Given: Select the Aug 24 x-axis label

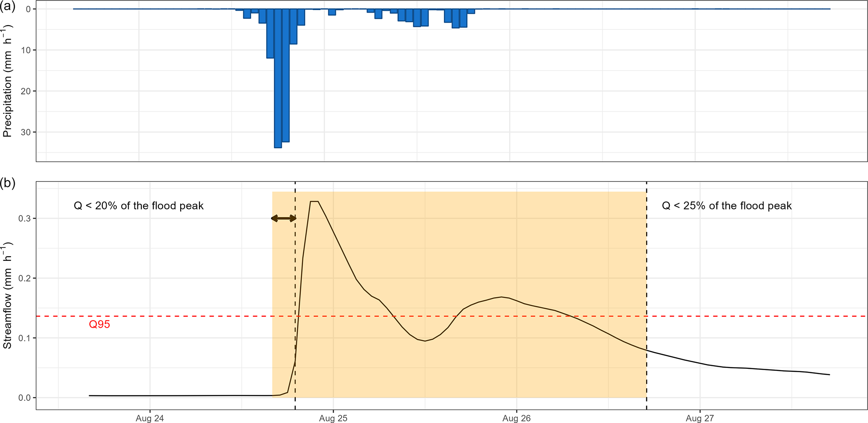Looking at the screenshot, I should click(x=150, y=418).
